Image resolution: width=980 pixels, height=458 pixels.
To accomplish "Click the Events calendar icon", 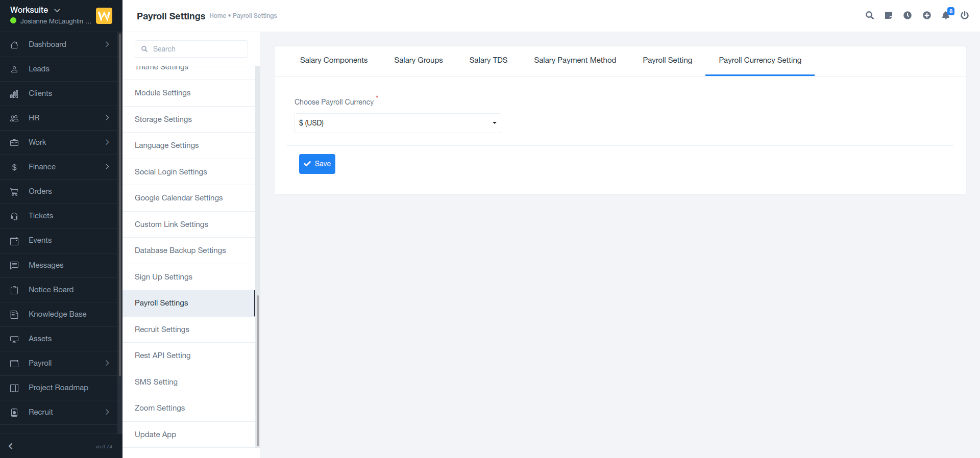I will coord(14,241).
